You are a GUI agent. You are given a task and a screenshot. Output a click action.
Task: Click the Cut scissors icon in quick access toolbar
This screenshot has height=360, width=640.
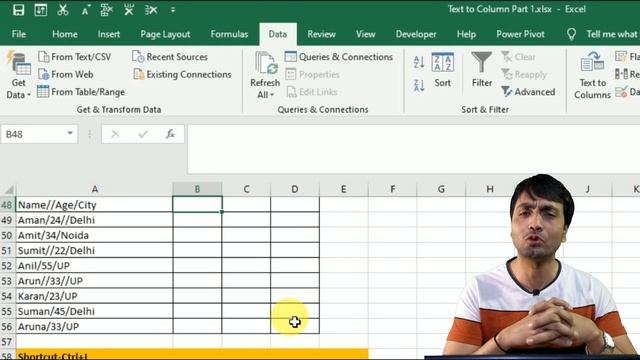pyautogui.click(x=63, y=9)
